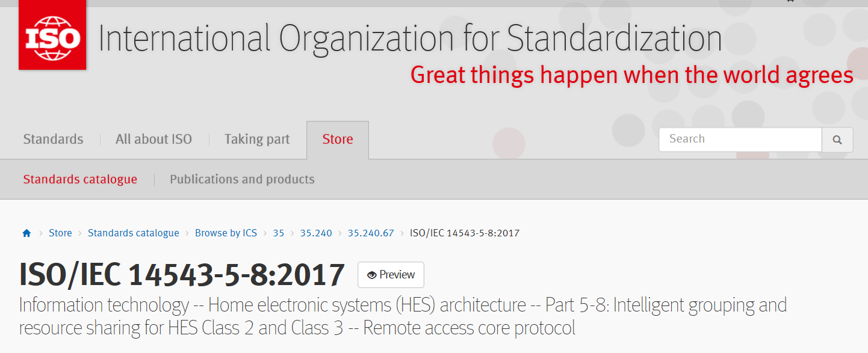Select the active Store navigation tab
The width and height of the screenshot is (868, 353).
(x=338, y=140)
